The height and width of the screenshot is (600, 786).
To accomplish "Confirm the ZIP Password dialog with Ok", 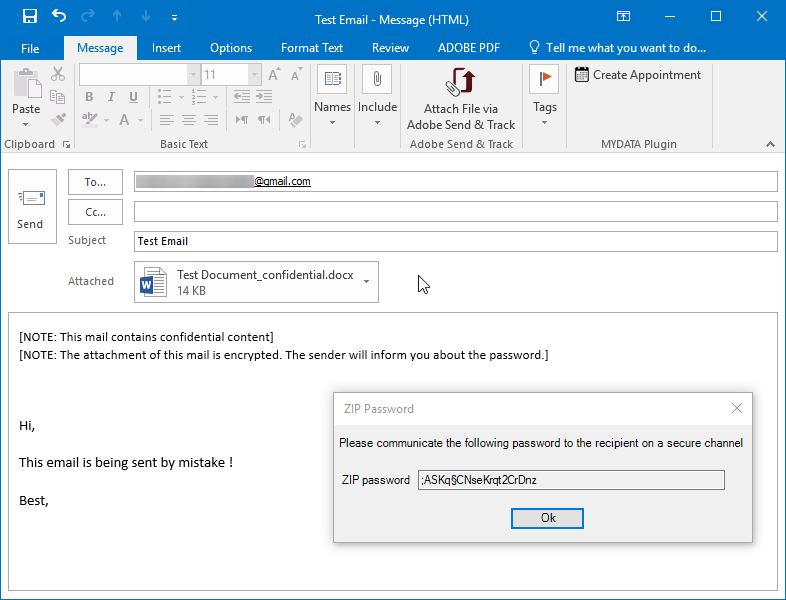I will 547,518.
